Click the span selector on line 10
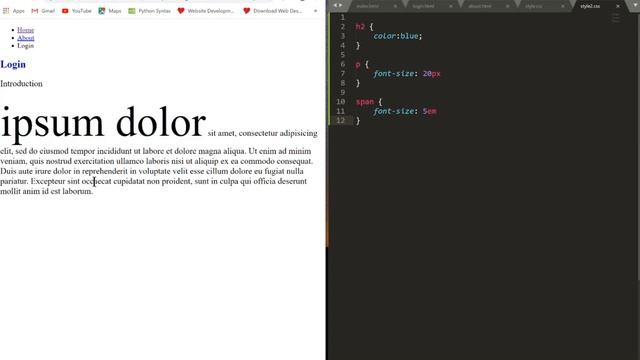Screen dimensions: 640x360 364,102
